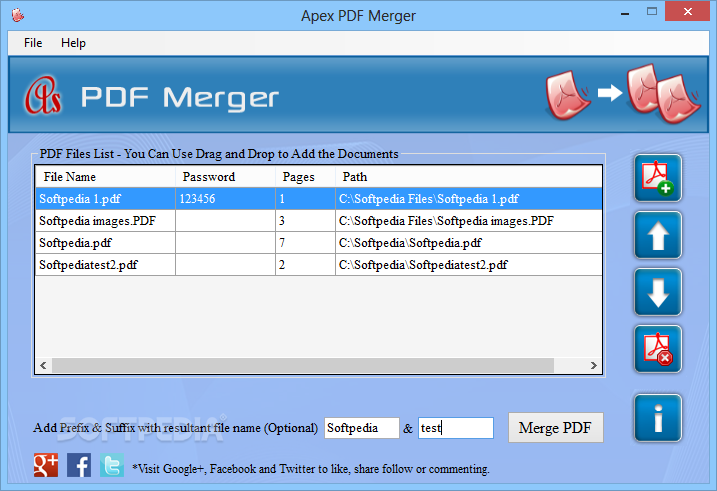This screenshot has width=717, height=491.
Task: Click the horizontal scrollbar thumb
Action: [303, 365]
